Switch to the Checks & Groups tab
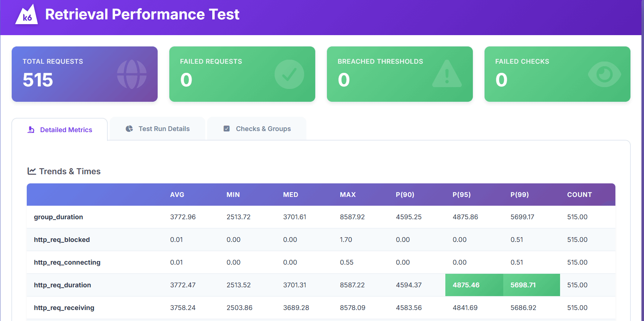 point(257,128)
